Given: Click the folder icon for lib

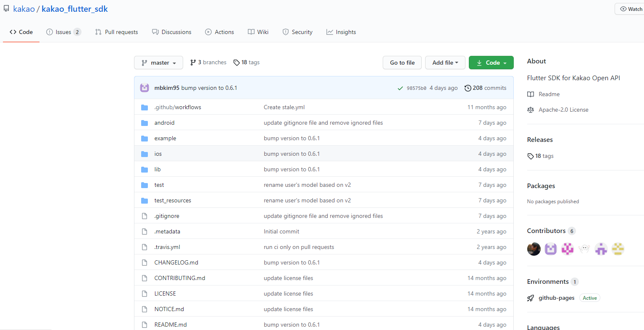Looking at the screenshot, I should pos(145,169).
